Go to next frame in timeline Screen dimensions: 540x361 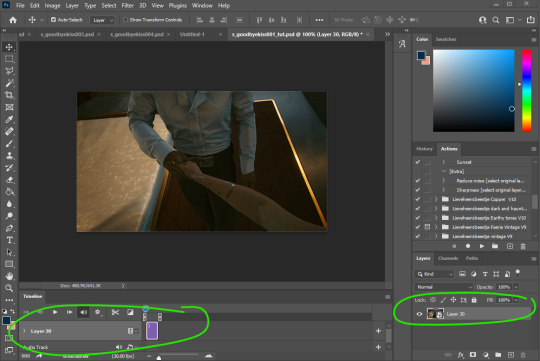(69, 312)
